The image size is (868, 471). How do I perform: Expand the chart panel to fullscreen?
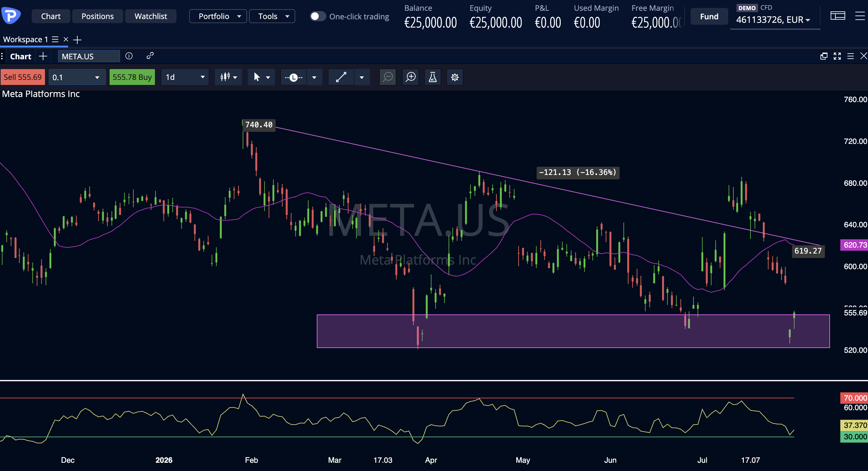point(837,56)
